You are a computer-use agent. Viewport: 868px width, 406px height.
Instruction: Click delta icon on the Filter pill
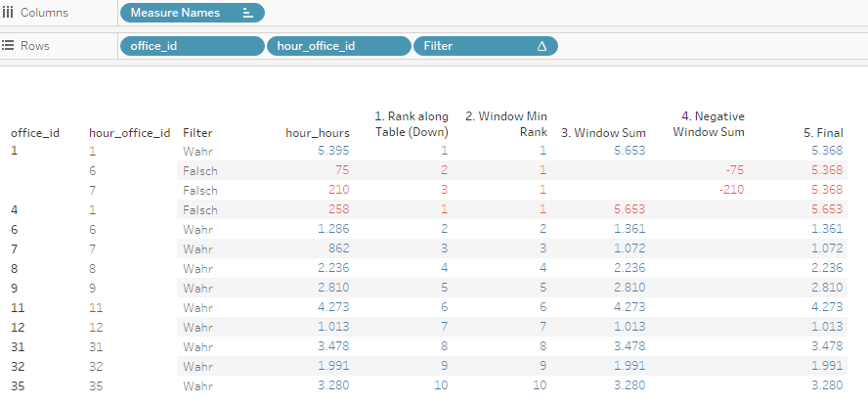tap(542, 46)
